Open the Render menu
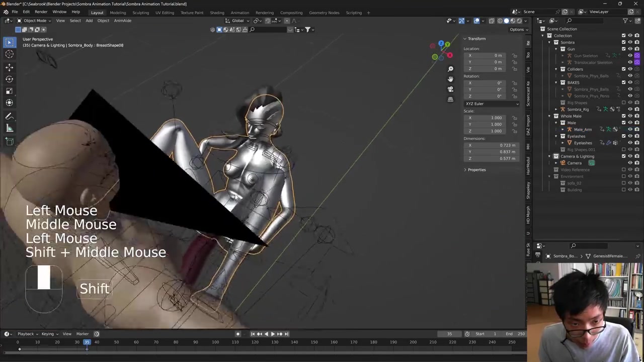This screenshot has width=644, height=362. point(41,12)
